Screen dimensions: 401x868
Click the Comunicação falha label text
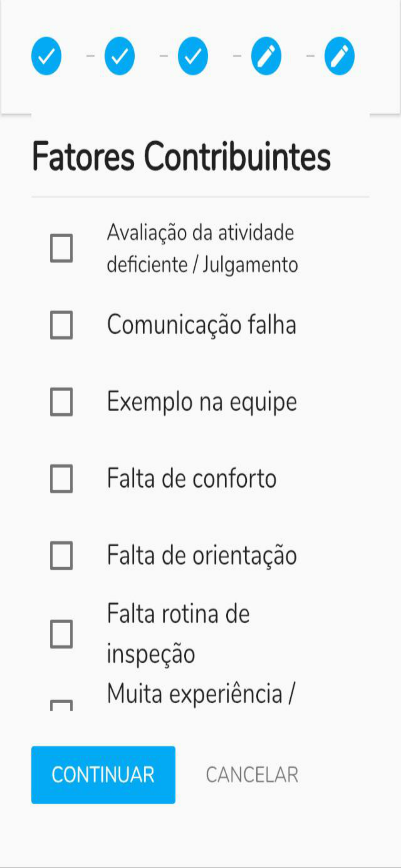click(x=201, y=325)
